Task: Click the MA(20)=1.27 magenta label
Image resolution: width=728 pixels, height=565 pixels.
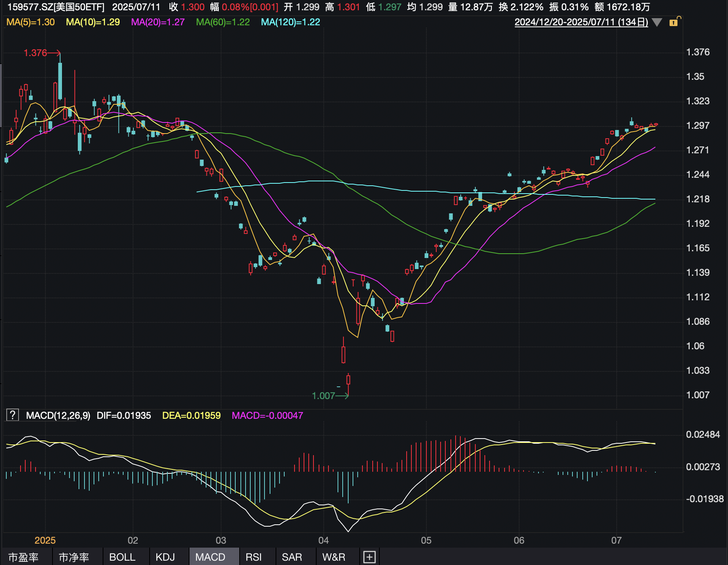Action: coord(158,22)
